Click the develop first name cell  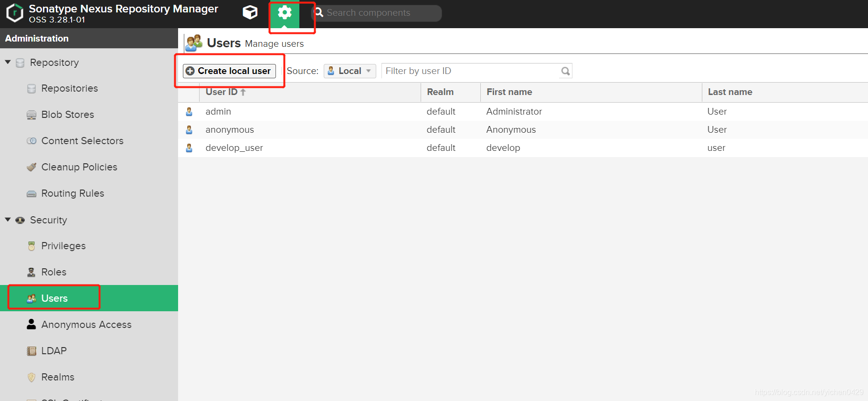tap(503, 148)
